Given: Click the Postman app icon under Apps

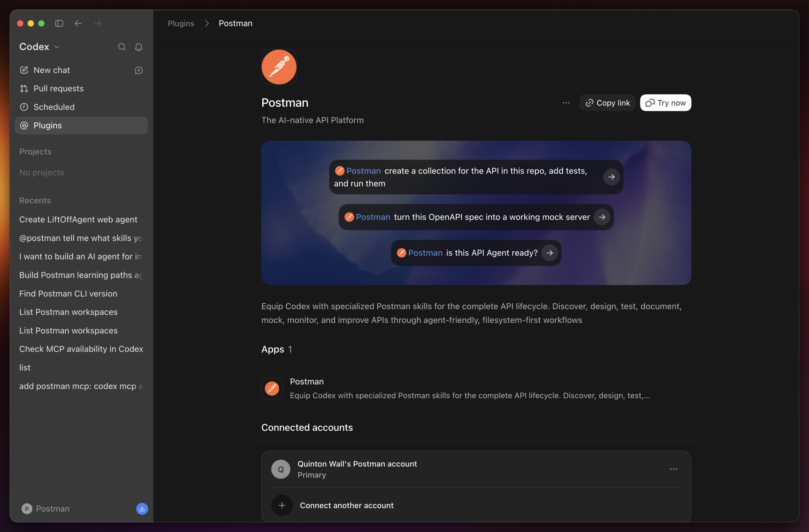Looking at the screenshot, I should pos(271,388).
